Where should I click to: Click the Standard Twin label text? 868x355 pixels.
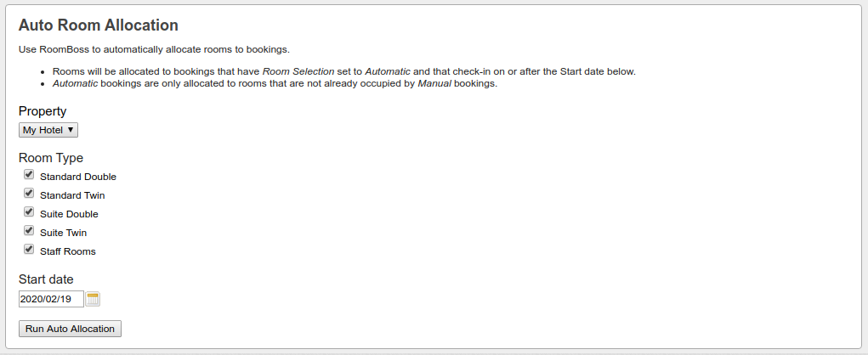click(72, 195)
